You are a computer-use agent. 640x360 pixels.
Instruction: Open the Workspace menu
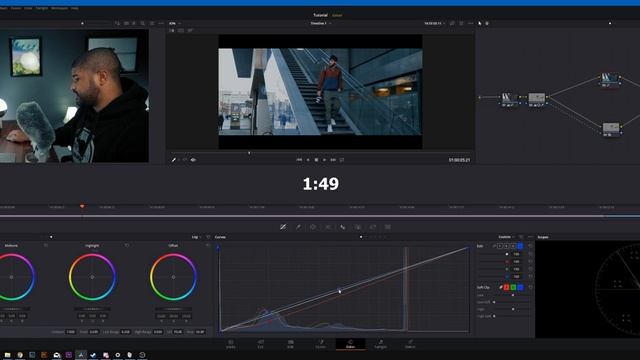(59, 8)
